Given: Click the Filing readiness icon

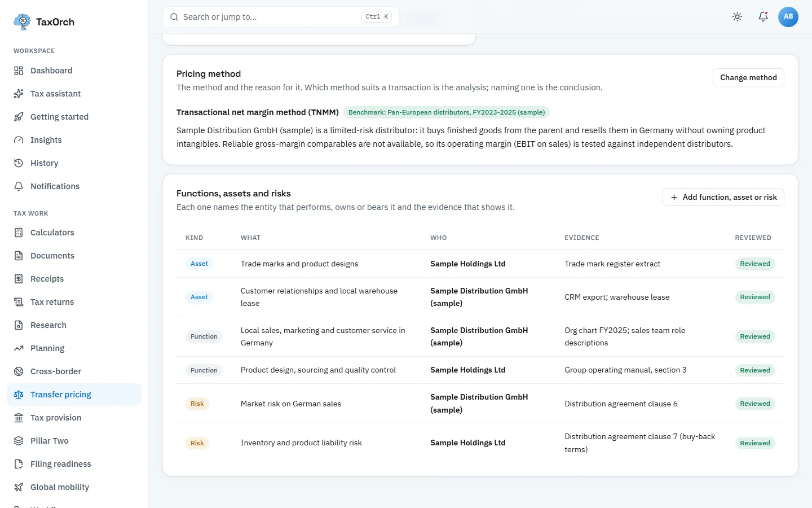Looking at the screenshot, I should [x=19, y=464].
